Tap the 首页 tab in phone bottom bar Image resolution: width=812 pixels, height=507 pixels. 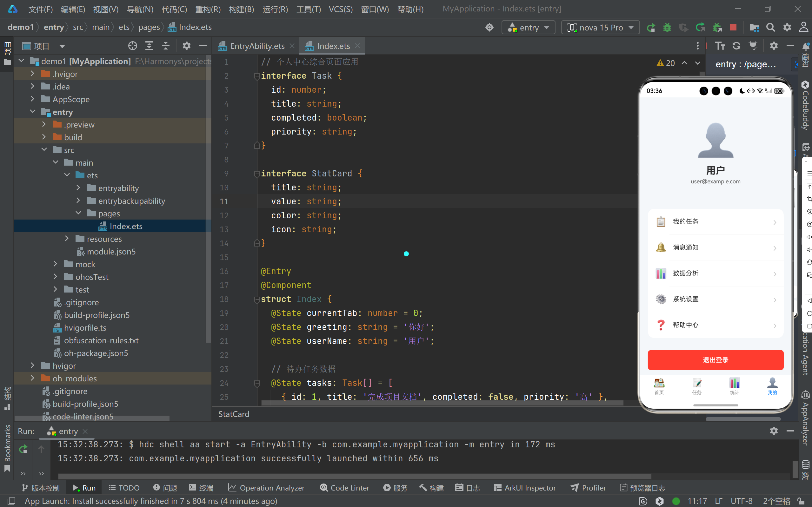659,386
